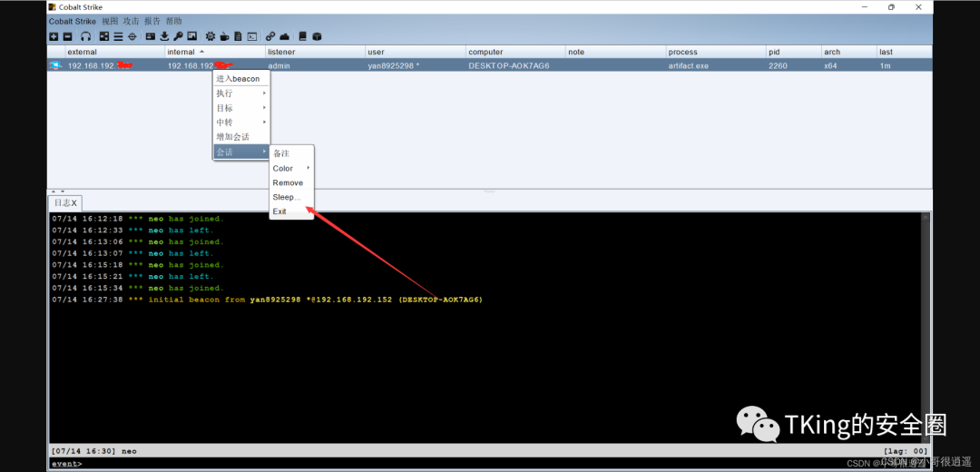The height and width of the screenshot is (472, 980).
Task: Switch to pivot graph view icon
Action: [x=104, y=37]
